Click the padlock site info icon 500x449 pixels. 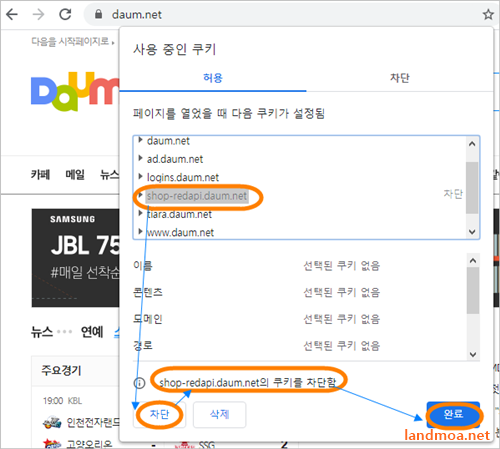[x=98, y=14]
